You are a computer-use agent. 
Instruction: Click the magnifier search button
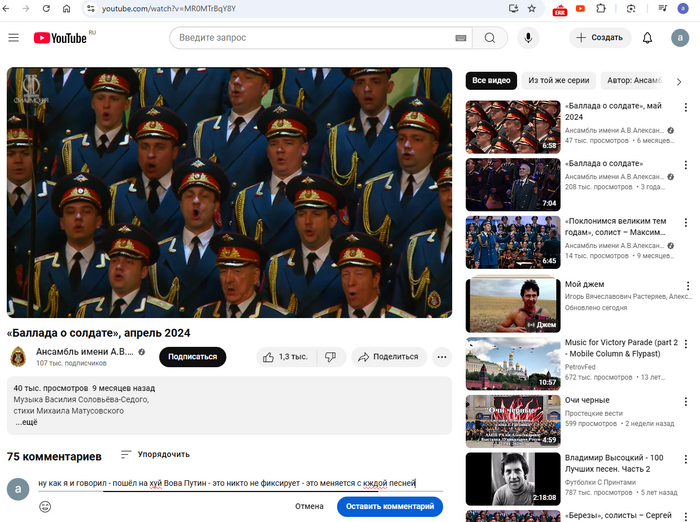click(x=490, y=38)
